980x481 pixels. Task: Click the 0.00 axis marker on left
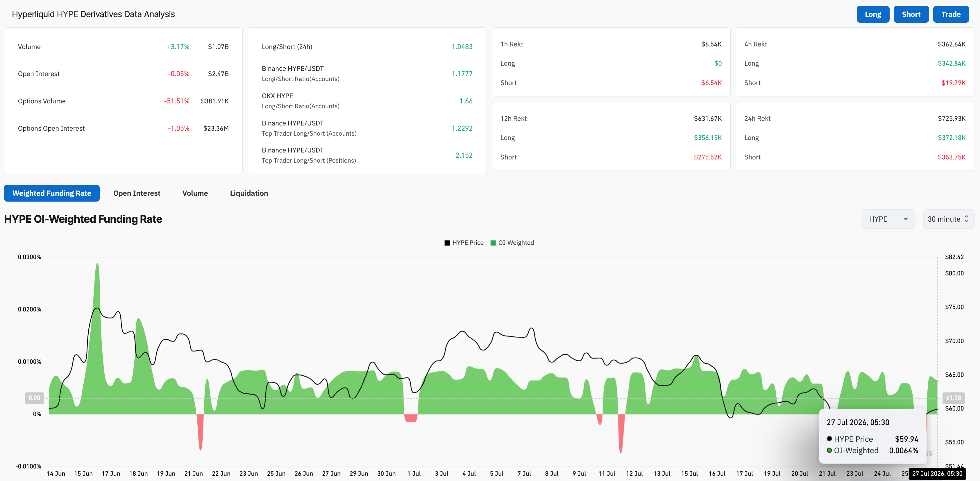(x=34, y=398)
